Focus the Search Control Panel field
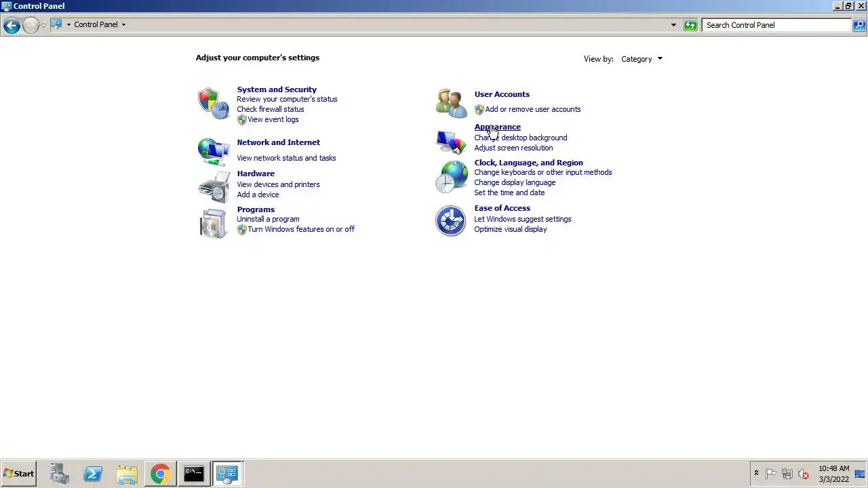 point(777,25)
